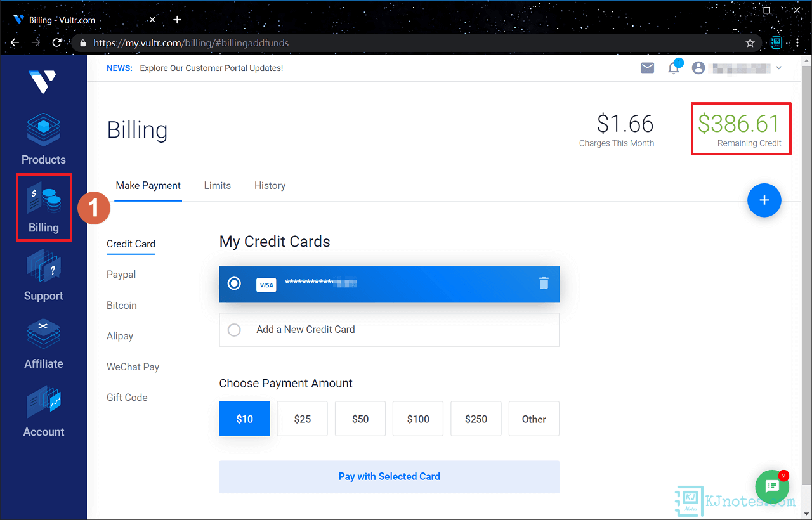Switch to the History tab
Screen dimensions: 812x520
pyautogui.click(x=270, y=185)
